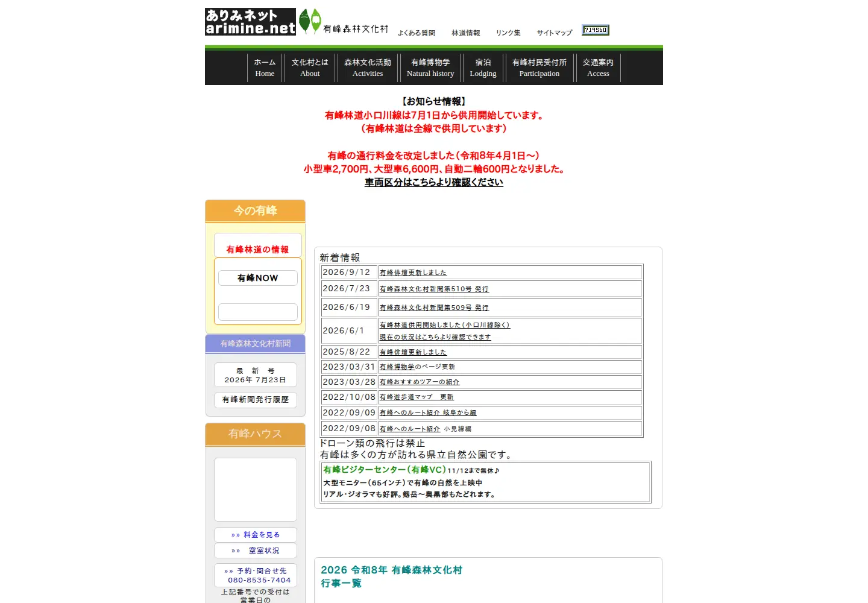Click よくある質問 link in header
This screenshot has width=868, height=603.
(x=417, y=33)
